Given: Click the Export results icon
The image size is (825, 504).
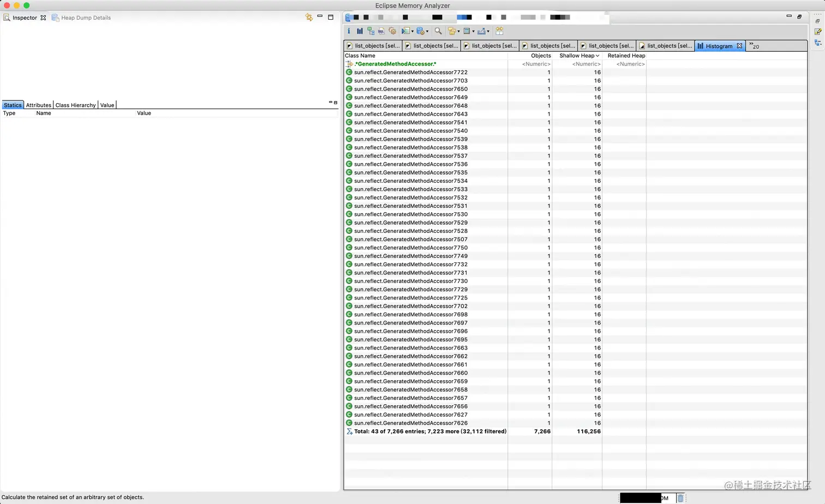Looking at the screenshot, I should 482,31.
